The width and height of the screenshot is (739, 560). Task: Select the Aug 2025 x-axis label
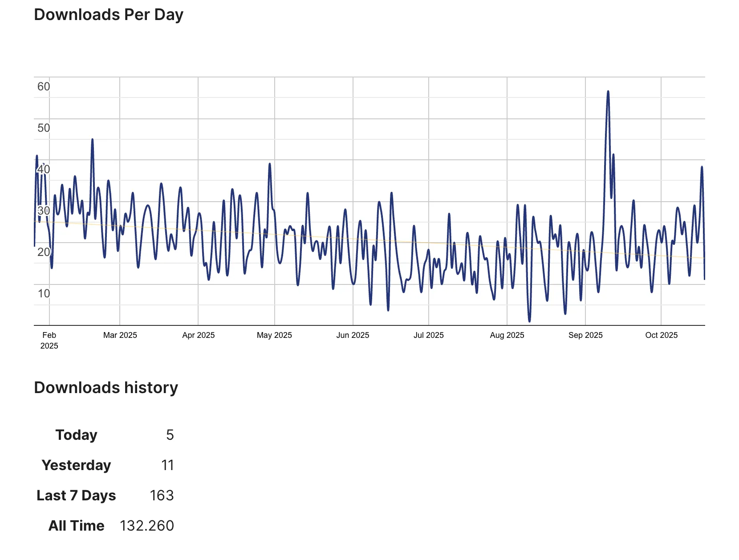507,335
